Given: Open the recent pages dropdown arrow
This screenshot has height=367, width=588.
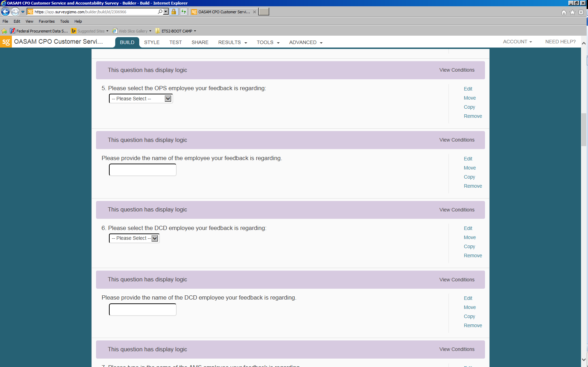Looking at the screenshot, I should [x=23, y=12].
